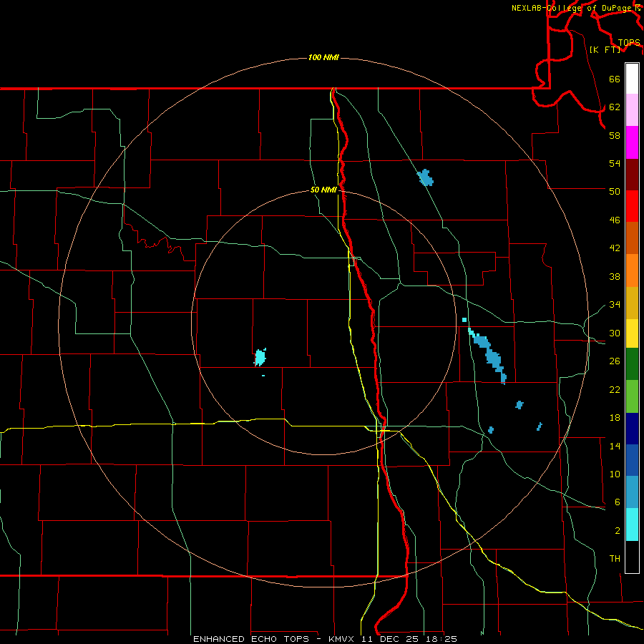Click legend value label '34'
The width and height of the screenshot is (644, 644).
tap(615, 305)
